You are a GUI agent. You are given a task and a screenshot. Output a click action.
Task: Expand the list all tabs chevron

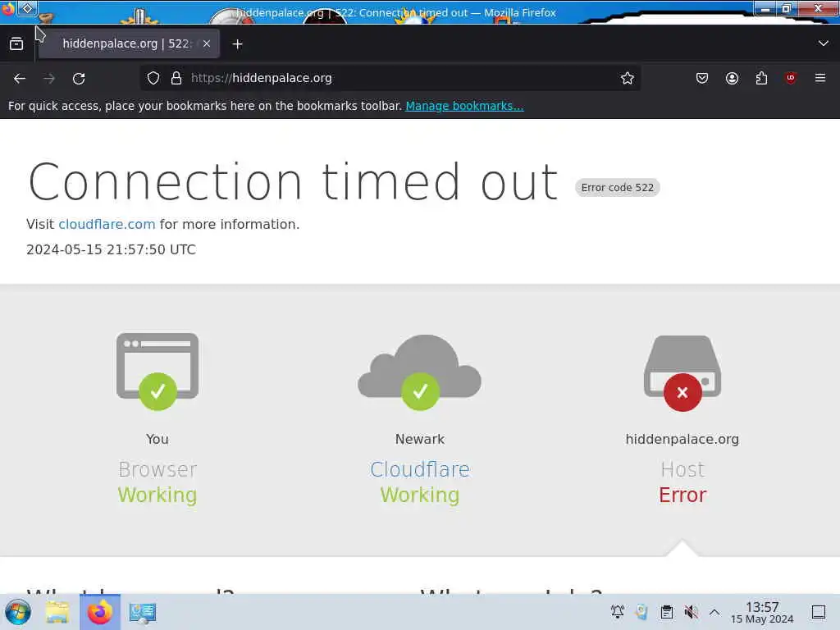click(x=824, y=43)
